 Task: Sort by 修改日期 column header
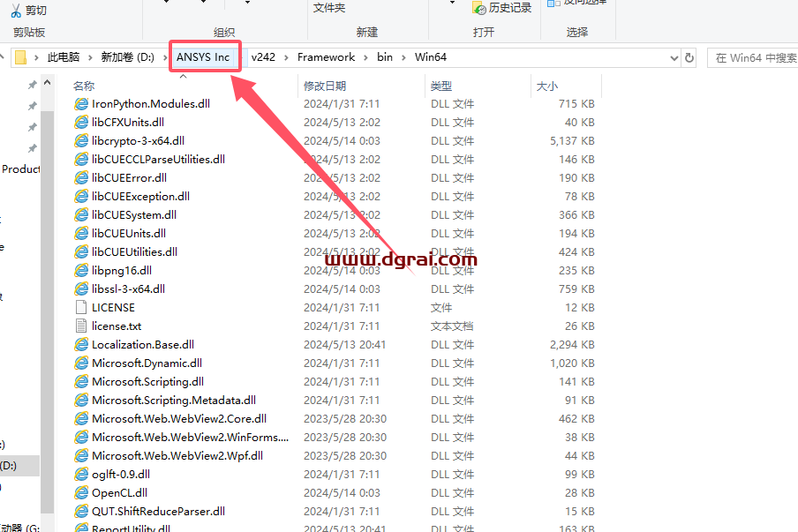pyautogui.click(x=325, y=86)
